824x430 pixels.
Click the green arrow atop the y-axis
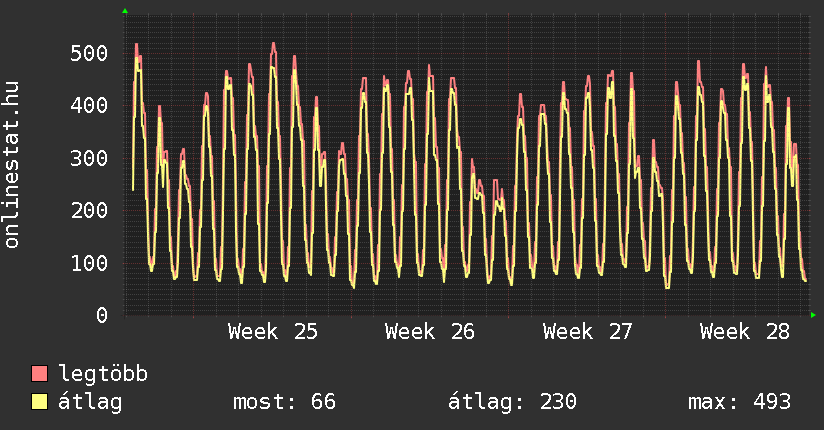coord(125,11)
